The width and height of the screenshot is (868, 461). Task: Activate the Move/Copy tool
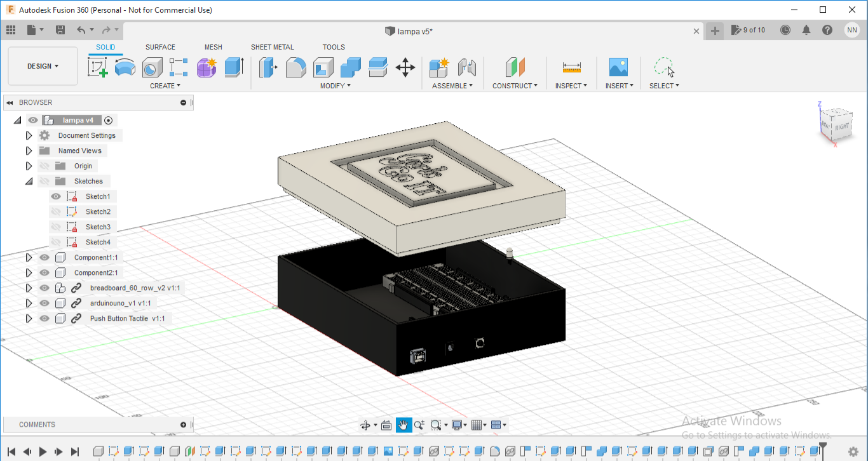coord(405,67)
